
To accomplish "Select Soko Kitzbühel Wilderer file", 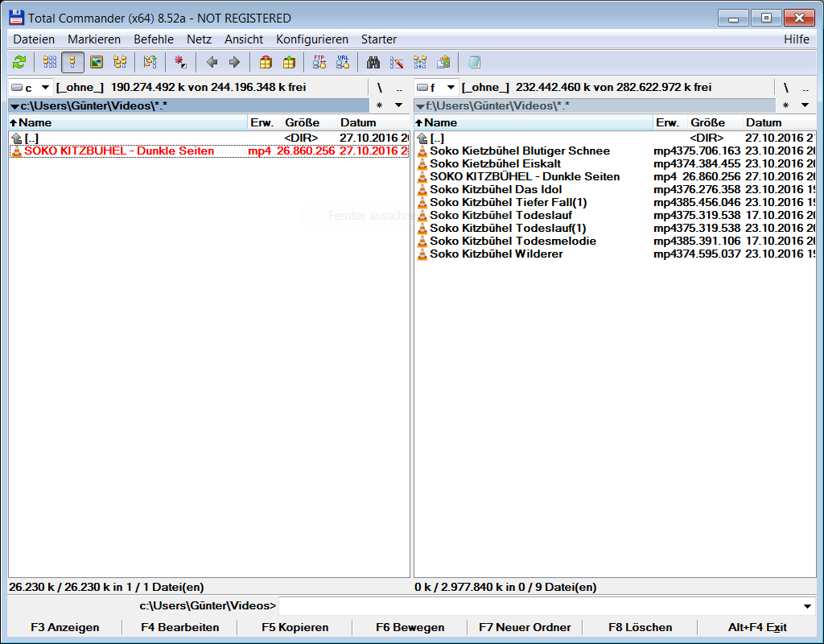I will click(616, 254).
